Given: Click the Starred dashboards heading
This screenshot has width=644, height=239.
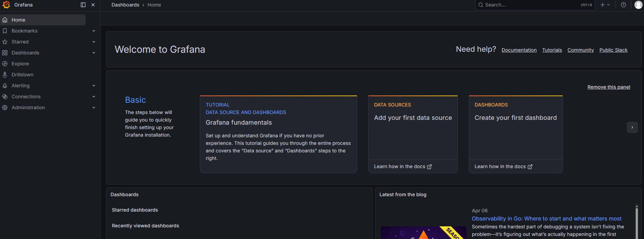Looking at the screenshot, I should [135, 210].
